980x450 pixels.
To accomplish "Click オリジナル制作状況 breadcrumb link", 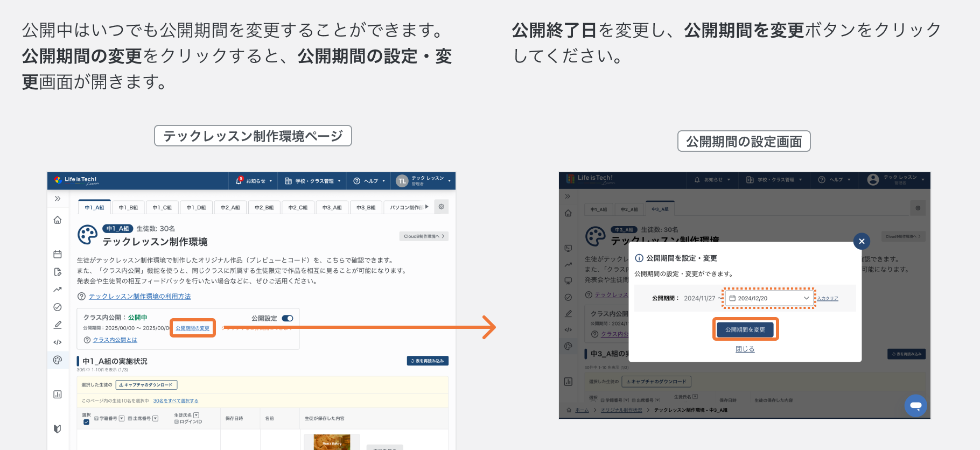I will [x=621, y=410].
